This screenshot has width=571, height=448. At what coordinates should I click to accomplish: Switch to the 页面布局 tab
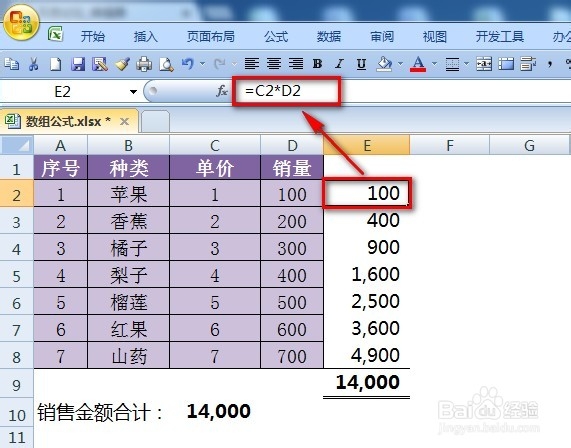coord(210,36)
